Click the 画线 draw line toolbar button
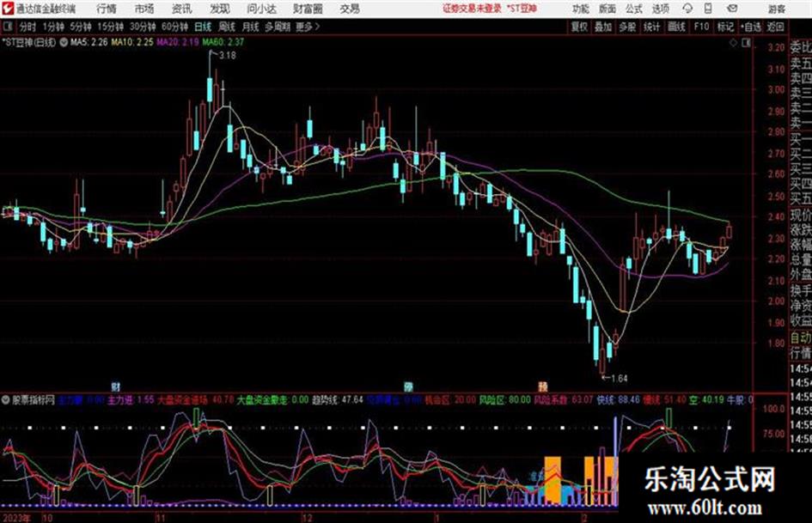 [x=676, y=27]
